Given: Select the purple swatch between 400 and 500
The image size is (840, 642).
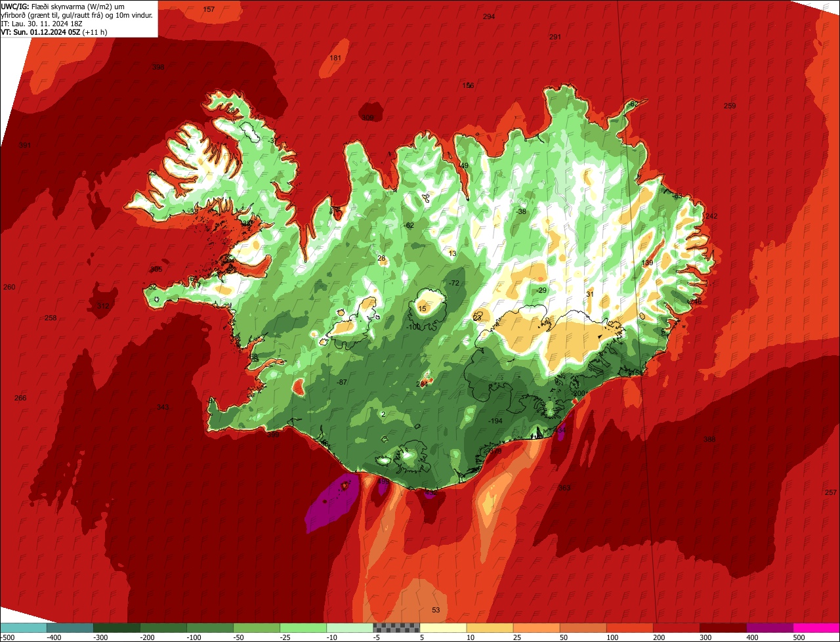Looking at the screenshot, I should (769, 628).
